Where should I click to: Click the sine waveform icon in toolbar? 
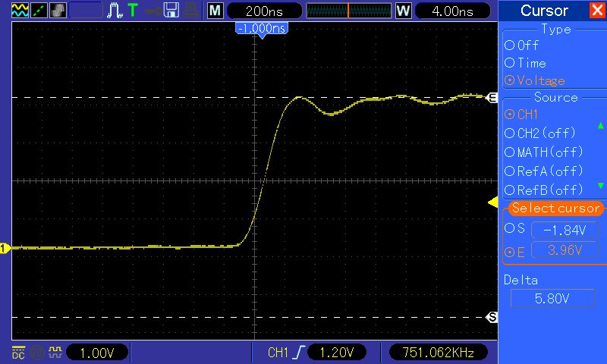20,11
